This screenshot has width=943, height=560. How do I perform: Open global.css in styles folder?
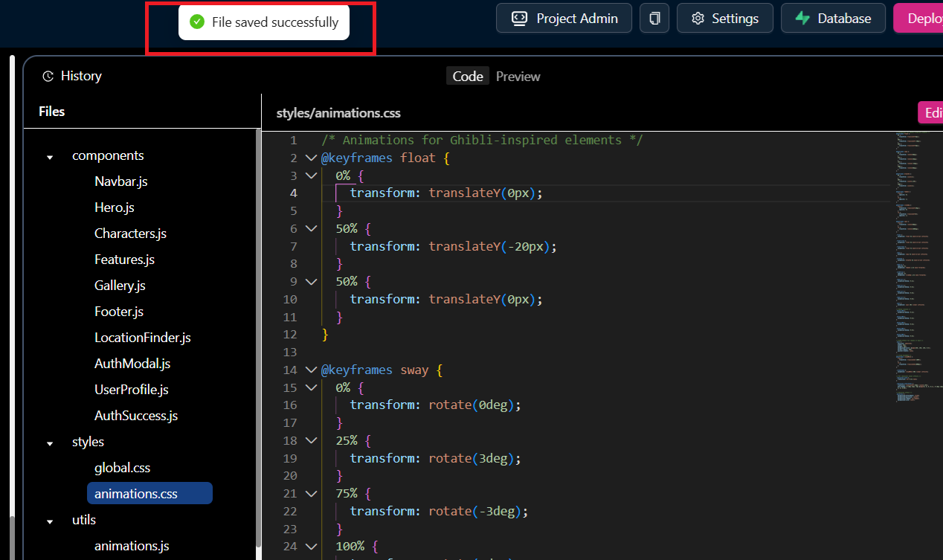point(122,468)
